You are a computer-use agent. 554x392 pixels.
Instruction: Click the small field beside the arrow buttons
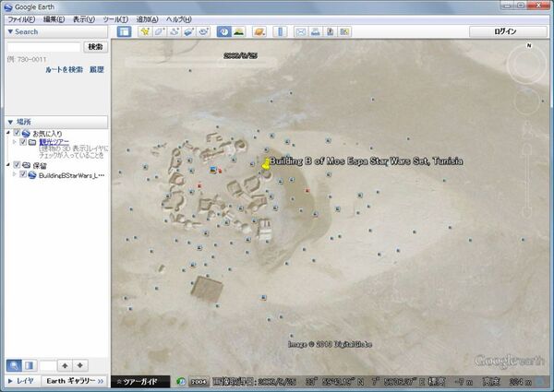48,365
